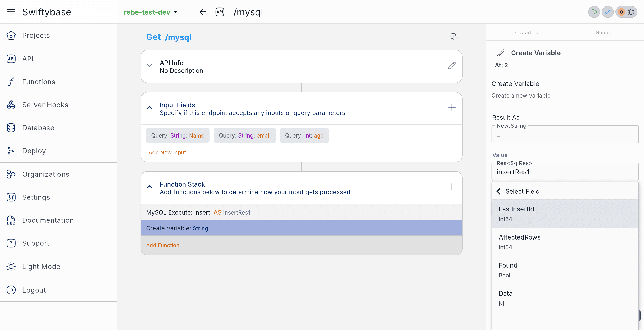Click the back arrow in the header
The width and height of the screenshot is (644, 330).
tap(203, 12)
